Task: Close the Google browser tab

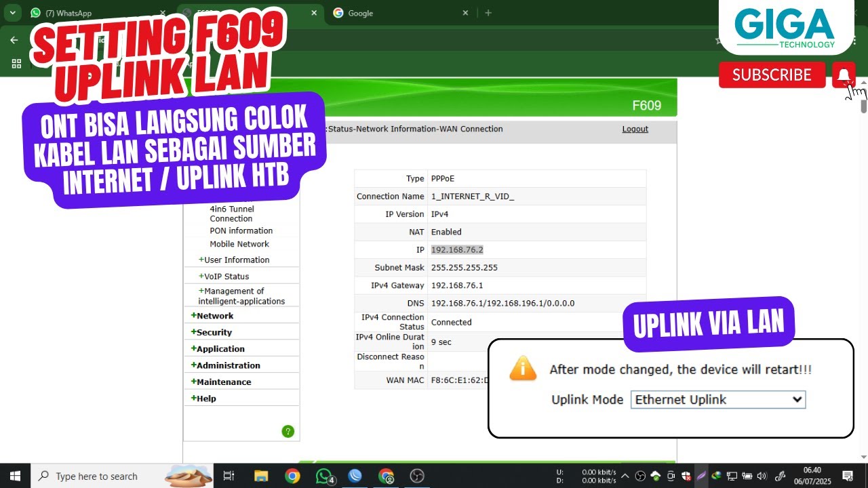Action: [x=465, y=13]
